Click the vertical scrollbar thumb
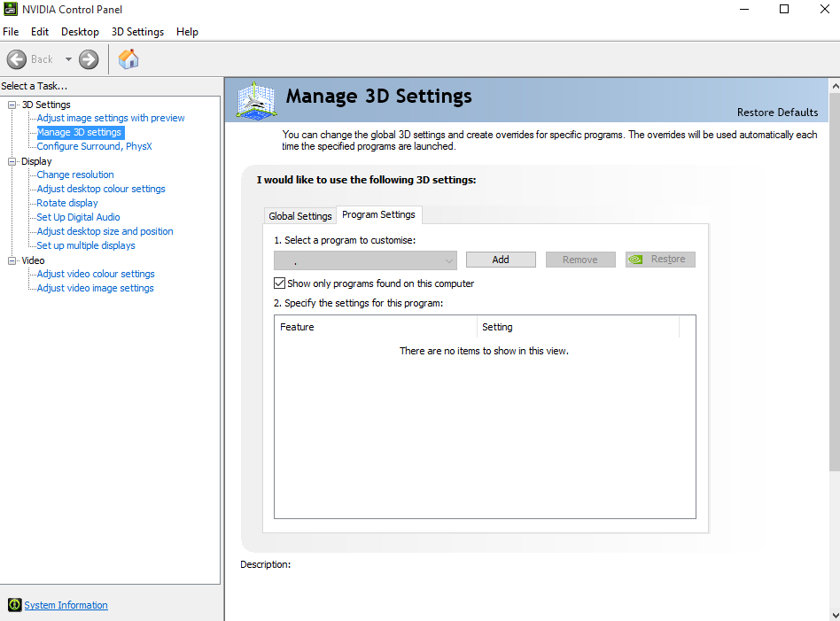The height and width of the screenshot is (621, 840). tap(835, 282)
